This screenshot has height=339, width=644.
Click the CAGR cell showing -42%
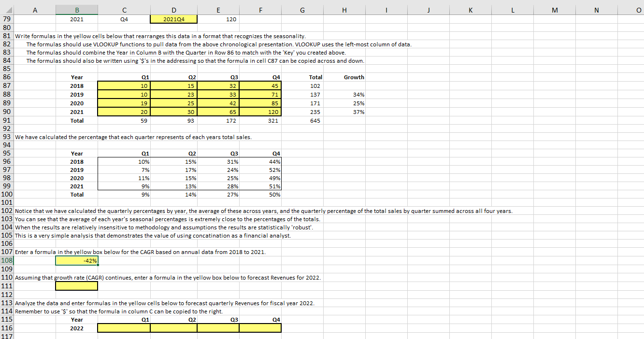[77, 261]
